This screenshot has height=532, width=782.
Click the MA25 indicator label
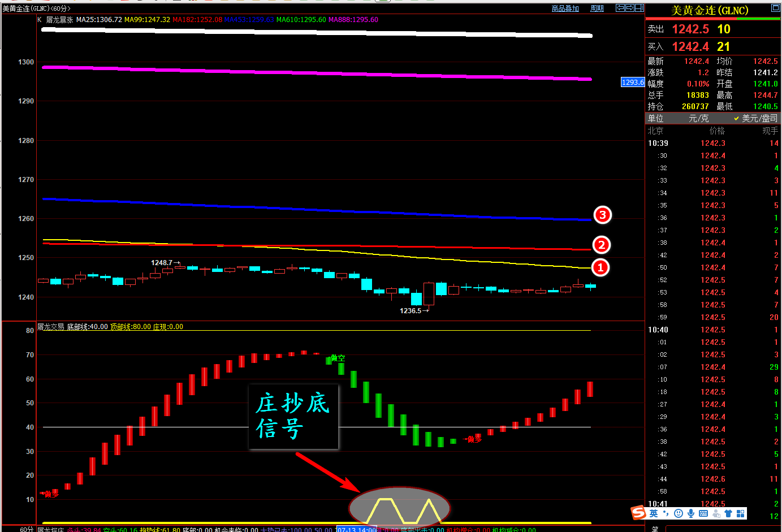coord(99,20)
